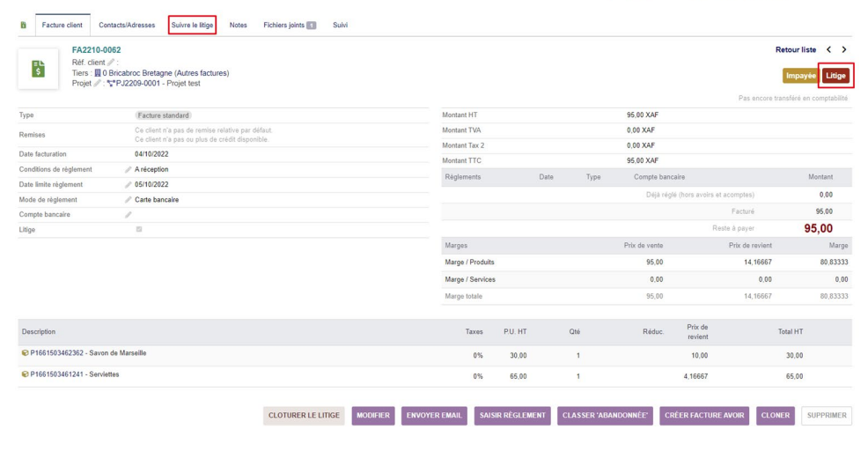Switch to the Contacts/Adresses tab
Viewport: 868px width, 459px height.
[127, 25]
